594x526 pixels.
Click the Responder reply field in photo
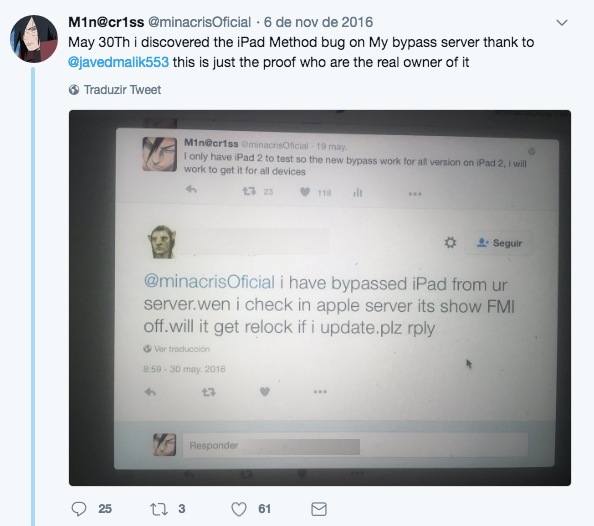click(355, 445)
